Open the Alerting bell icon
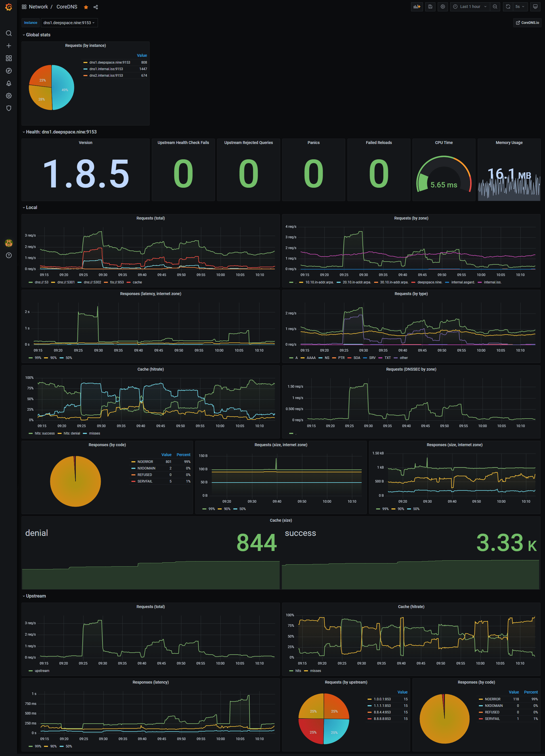 pos(9,83)
